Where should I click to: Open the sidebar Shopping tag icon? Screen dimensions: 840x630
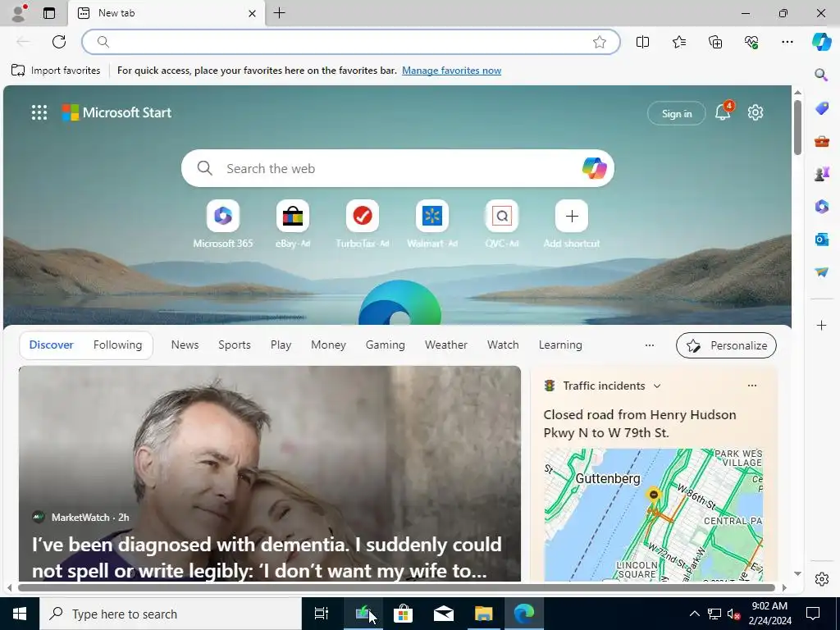point(822,108)
